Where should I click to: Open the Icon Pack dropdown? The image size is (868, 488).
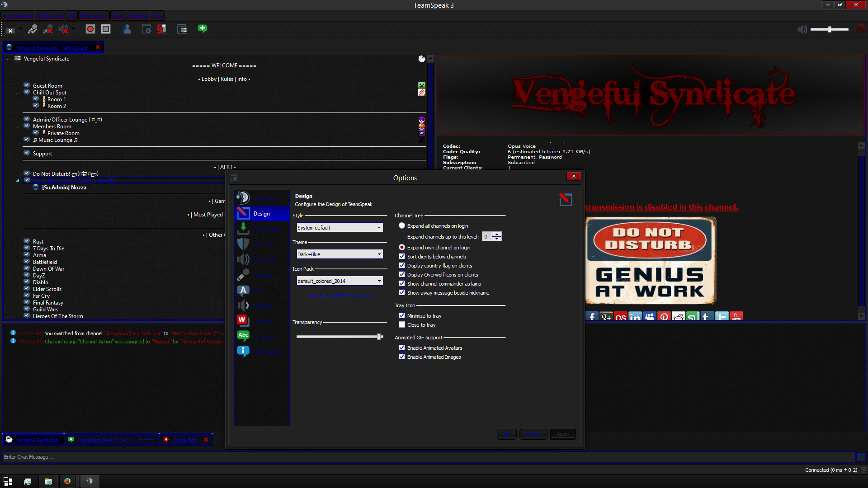(x=340, y=281)
